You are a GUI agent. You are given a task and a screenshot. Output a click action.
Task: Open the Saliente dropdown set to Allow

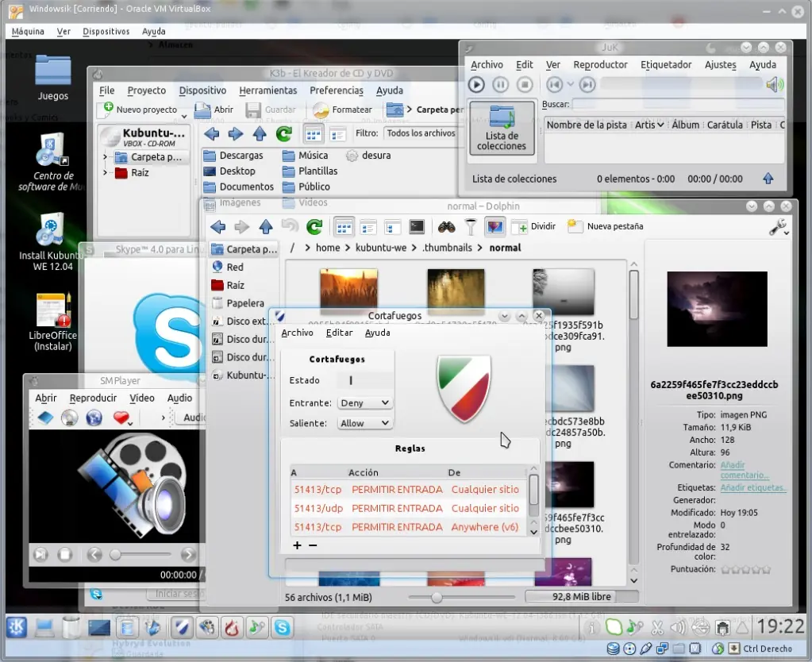364,423
